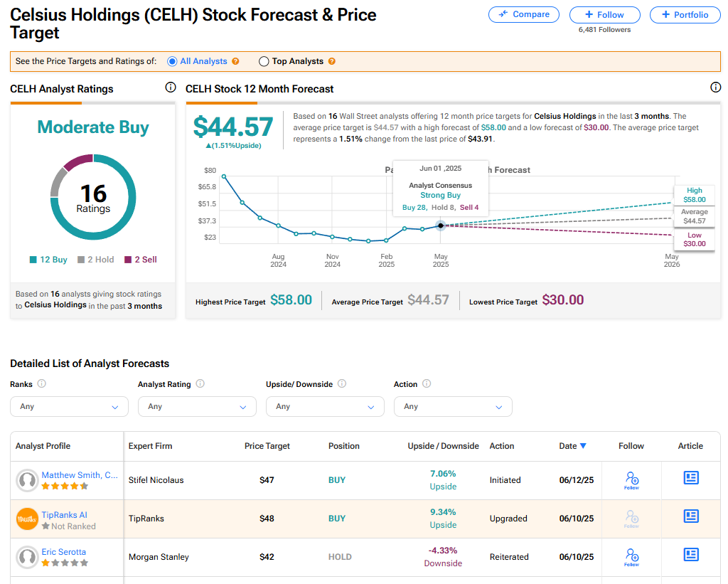Add CELH using the Portfolio button
The height and width of the screenshot is (584, 728).
coord(685,14)
